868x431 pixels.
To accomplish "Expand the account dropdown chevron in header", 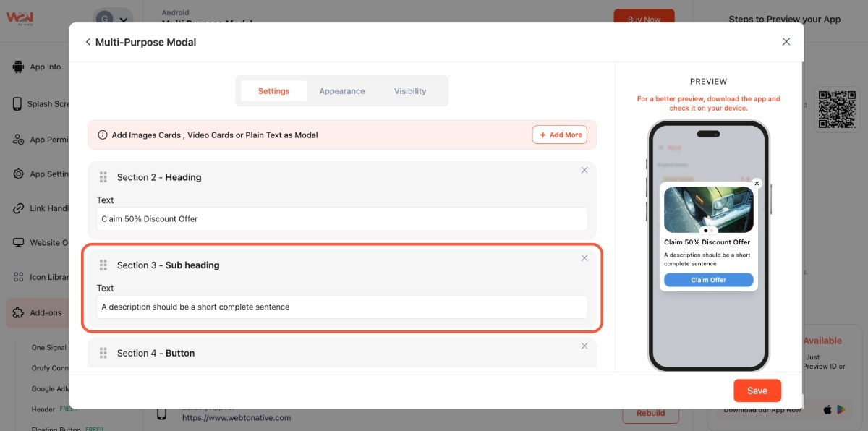I will [x=124, y=20].
